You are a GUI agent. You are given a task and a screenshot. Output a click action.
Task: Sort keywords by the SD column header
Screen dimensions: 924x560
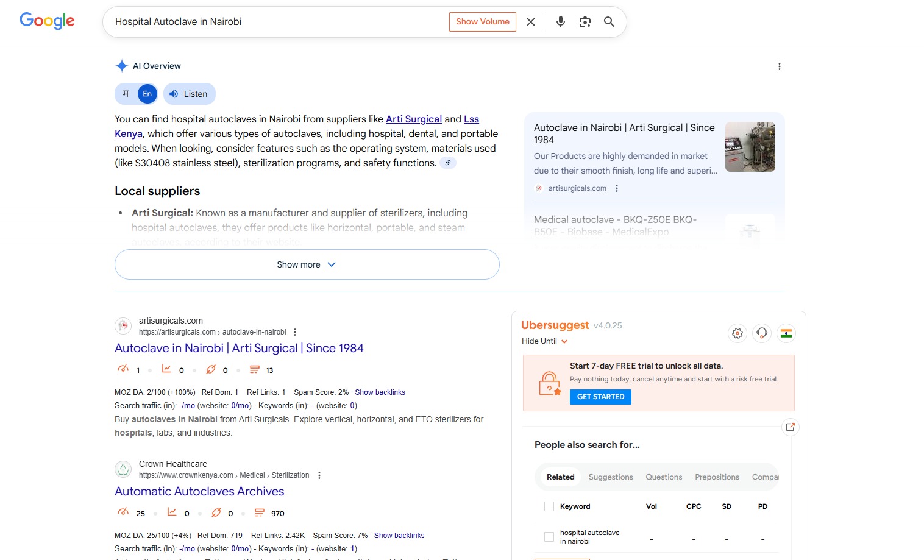coord(727,506)
